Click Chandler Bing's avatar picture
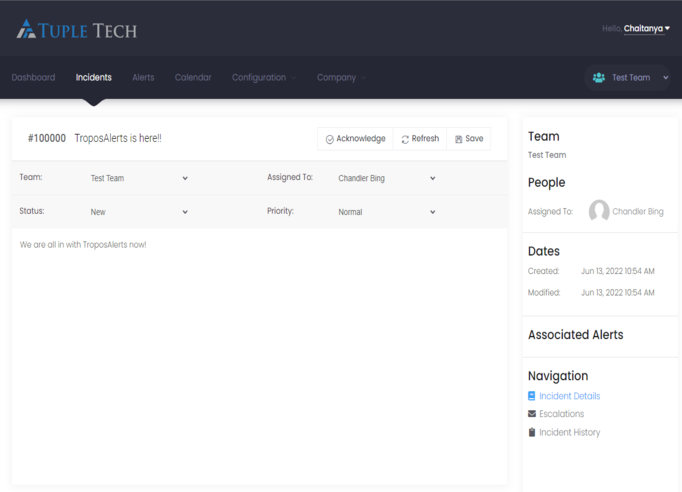Image resolution: width=682 pixels, height=492 pixels. pyautogui.click(x=599, y=211)
